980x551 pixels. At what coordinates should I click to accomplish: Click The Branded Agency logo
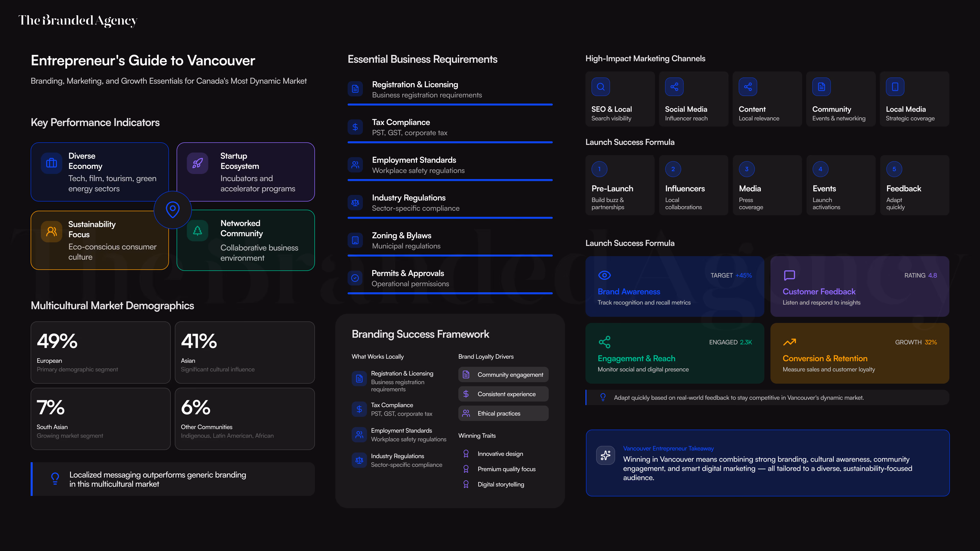click(x=78, y=20)
